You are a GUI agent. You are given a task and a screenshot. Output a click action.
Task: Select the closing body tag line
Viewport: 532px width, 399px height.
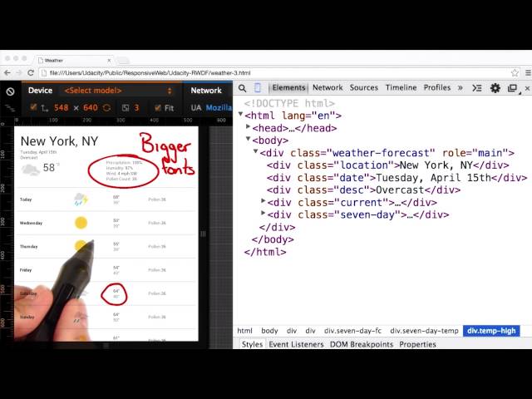tap(273, 239)
